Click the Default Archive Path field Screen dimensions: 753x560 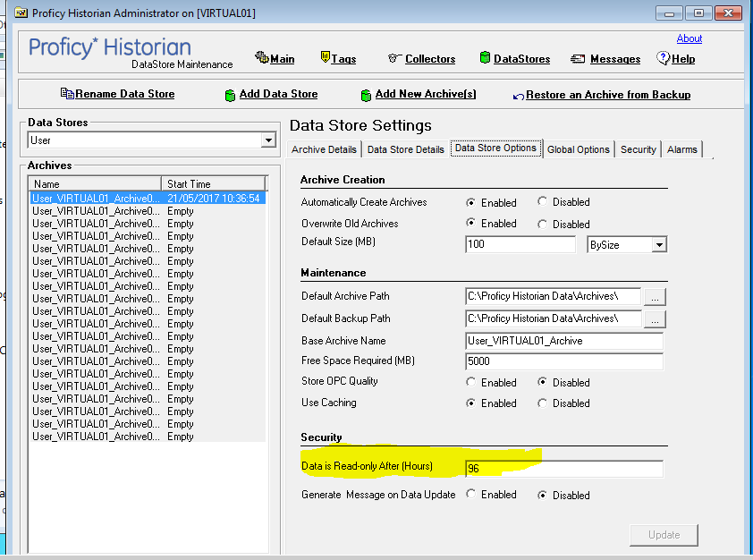(554, 296)
